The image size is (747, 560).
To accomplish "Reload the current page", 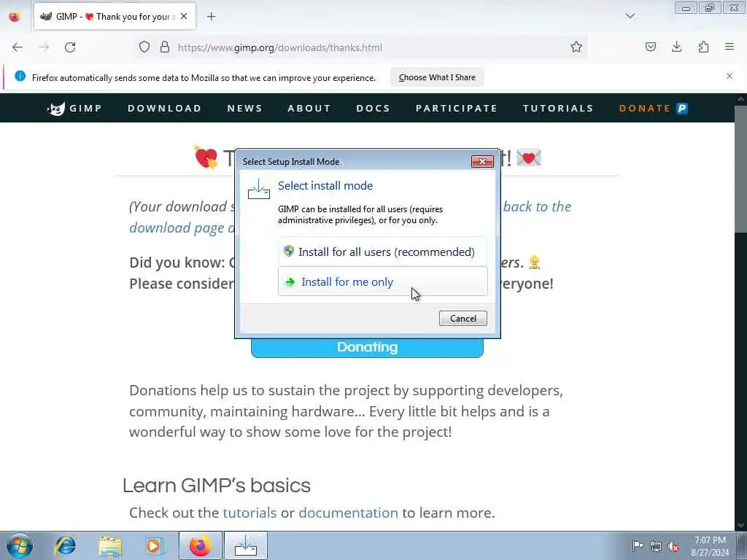I will tap(70, 47).
